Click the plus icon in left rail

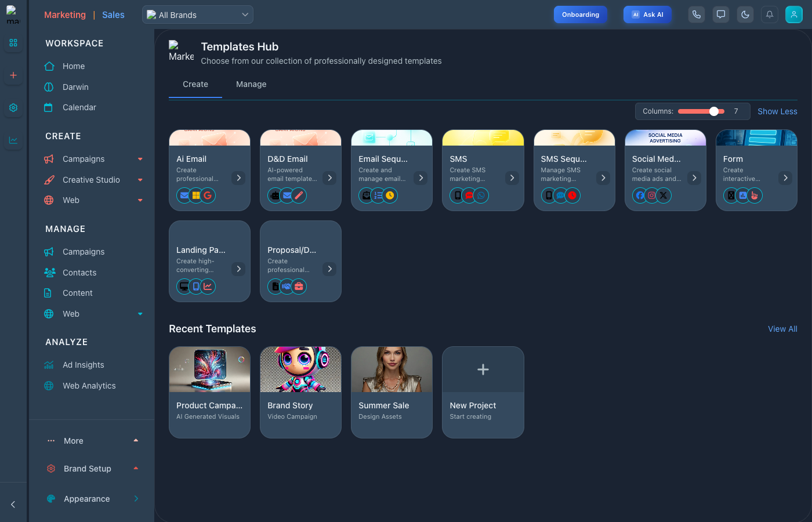coord(13,75)
